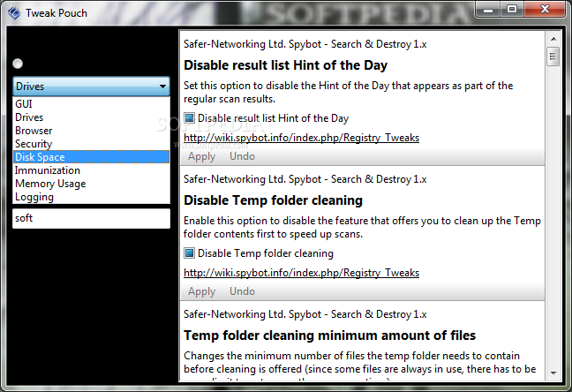This screenshot has width=572, height=392.
Task: Click the scrollbar up arrow in the tweaks pane
Action: (x=553, y=40)
